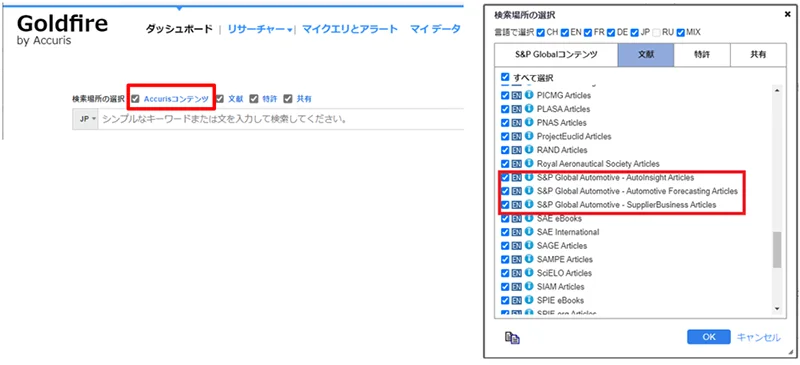Click the keyword search input field
Image resolution: width=800 pixels, height=365 pixels.
click(x=281, y=119)
